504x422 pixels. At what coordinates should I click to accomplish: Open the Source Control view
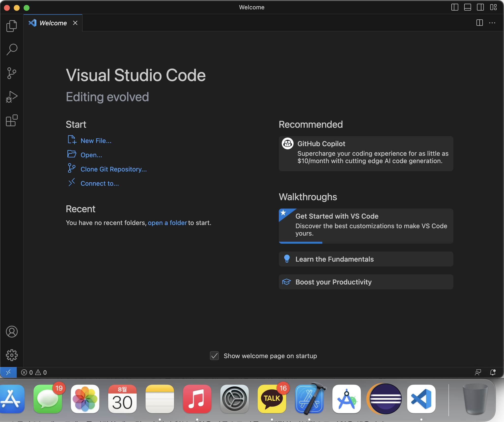[12, 73]
